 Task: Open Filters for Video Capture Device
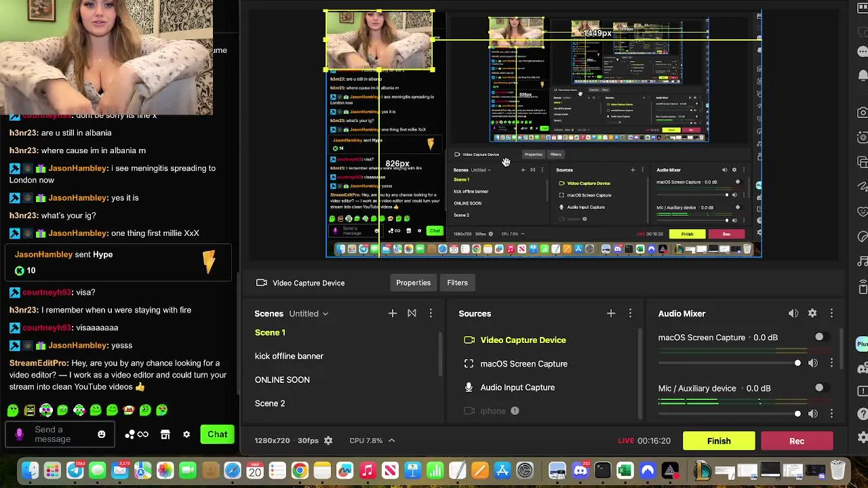click(457, 283)
